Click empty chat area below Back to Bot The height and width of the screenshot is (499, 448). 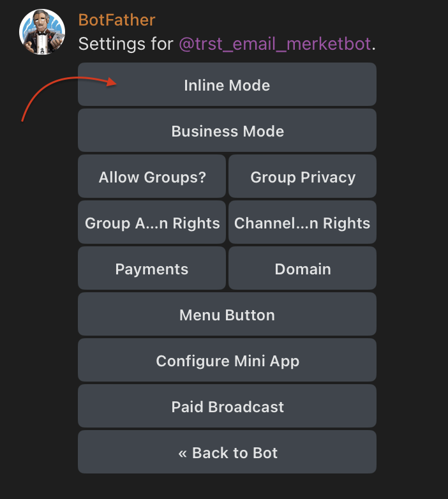point(227,488)
